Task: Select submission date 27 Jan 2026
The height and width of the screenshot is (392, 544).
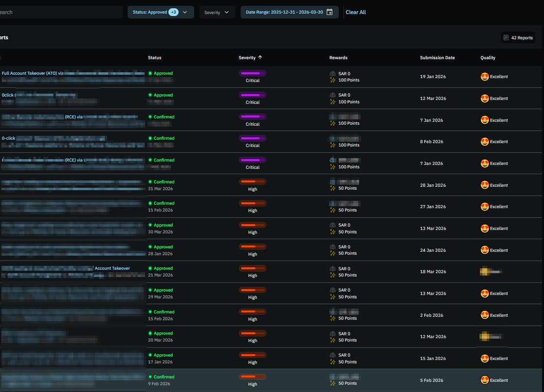Action: [x=433, y=207]
